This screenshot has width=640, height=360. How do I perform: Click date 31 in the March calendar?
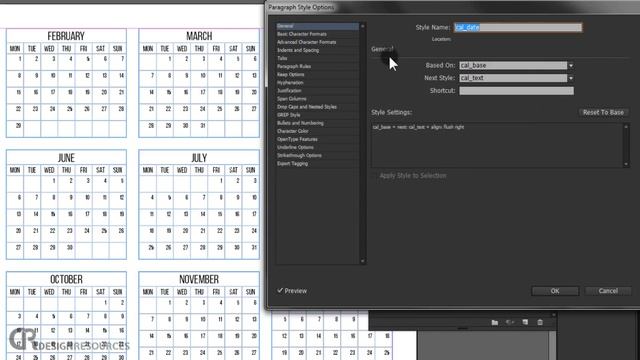tap(203, 126)
